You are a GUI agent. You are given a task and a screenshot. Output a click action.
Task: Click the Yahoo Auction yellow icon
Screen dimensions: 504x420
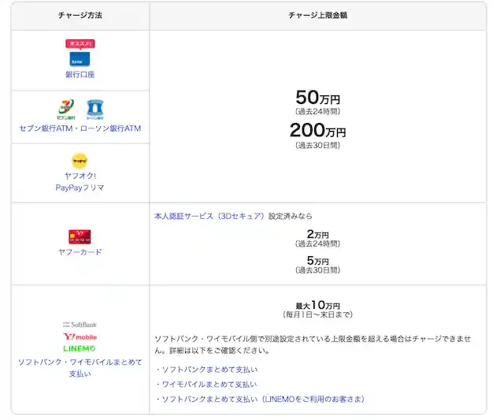(x=80, y=161)
